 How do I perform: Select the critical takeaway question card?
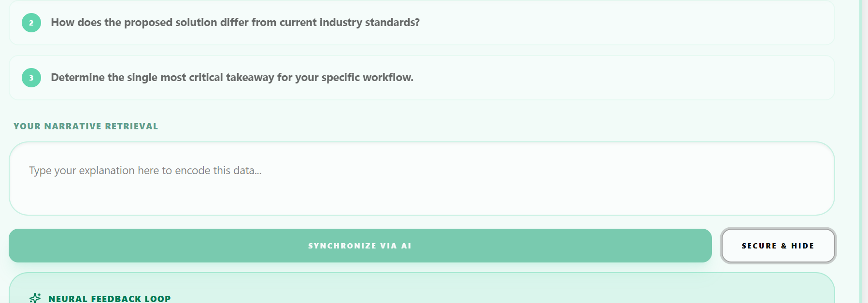[x=422, y=78]
